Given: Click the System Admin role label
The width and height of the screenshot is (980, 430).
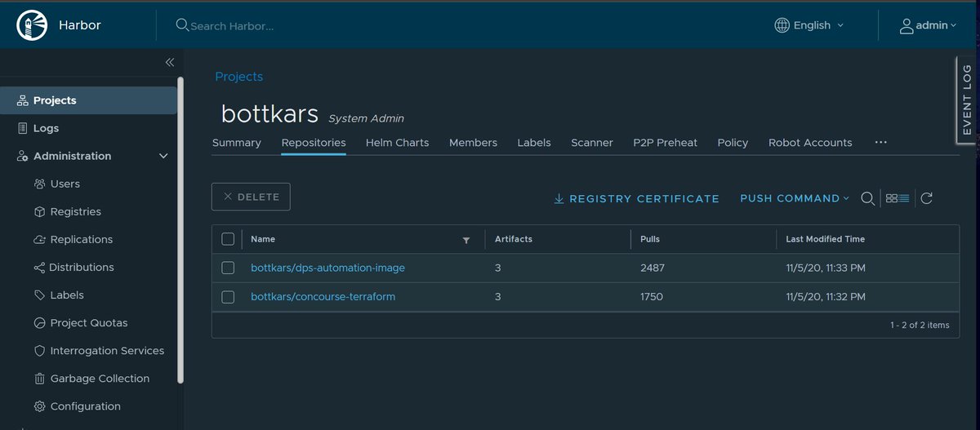Looking at the screenshot, I should [x=366, y=118].
